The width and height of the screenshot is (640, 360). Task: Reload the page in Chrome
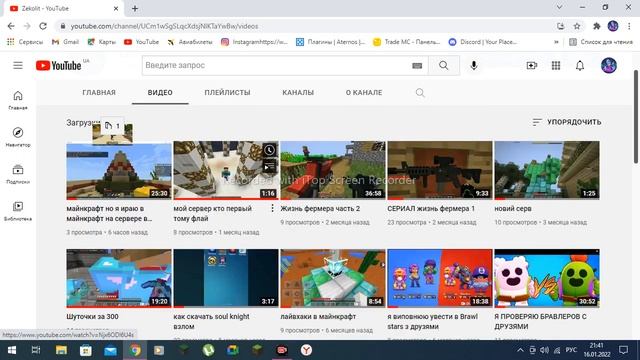43,26
